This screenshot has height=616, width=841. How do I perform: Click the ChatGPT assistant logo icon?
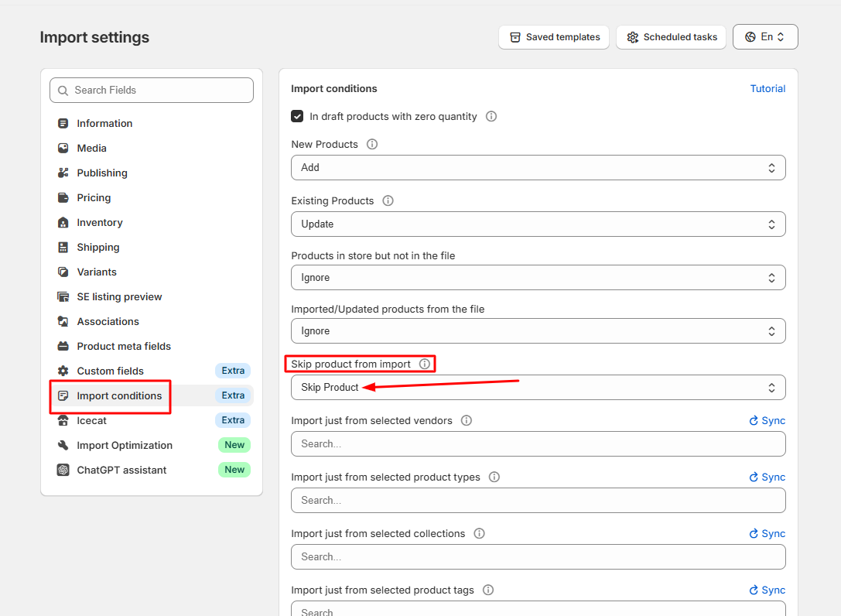pos(63,470)
